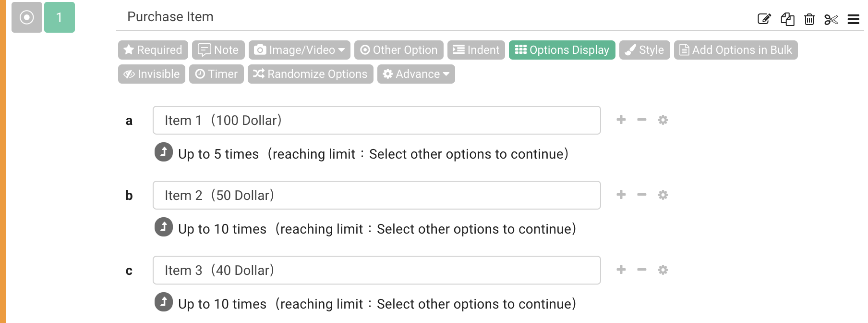Toggle Randomize Options for the question

[310, 74]
